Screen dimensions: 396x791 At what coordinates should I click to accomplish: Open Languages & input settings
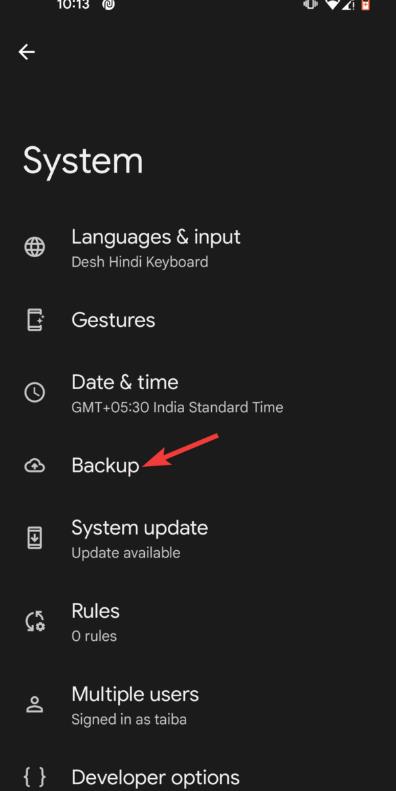198,248
